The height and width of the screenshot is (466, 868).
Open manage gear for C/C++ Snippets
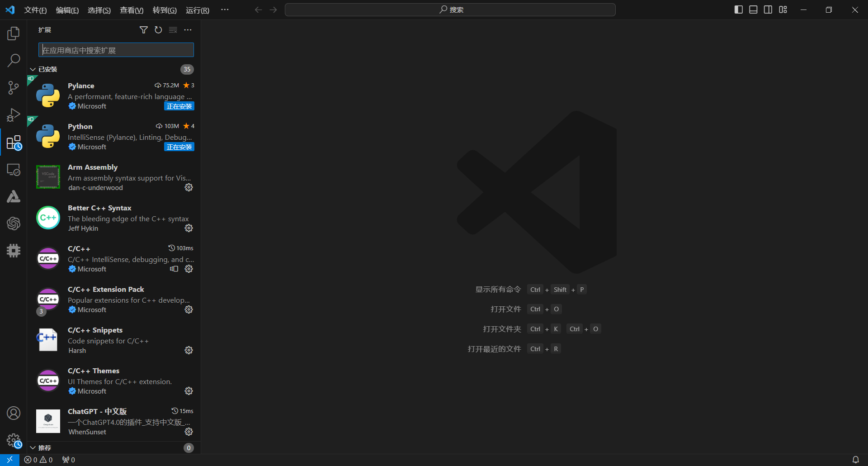tap(189, 350)
